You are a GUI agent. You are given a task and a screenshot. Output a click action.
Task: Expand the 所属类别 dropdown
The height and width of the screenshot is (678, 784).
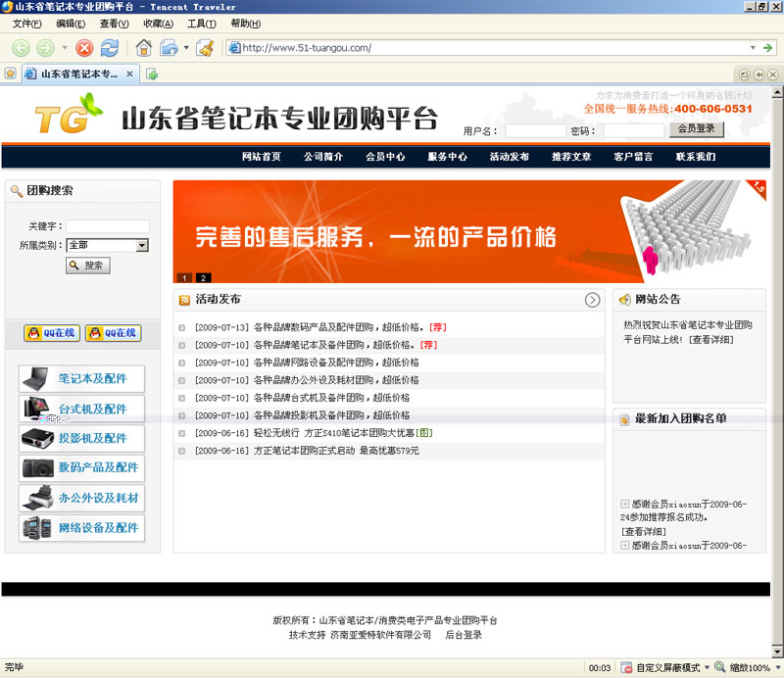[x=142, y=245]
